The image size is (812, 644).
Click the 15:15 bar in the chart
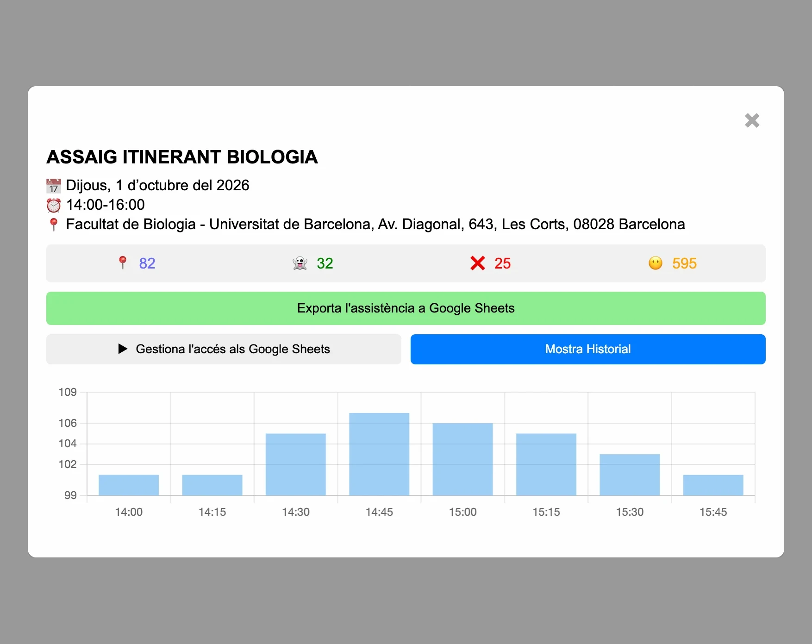click(546, 464)
